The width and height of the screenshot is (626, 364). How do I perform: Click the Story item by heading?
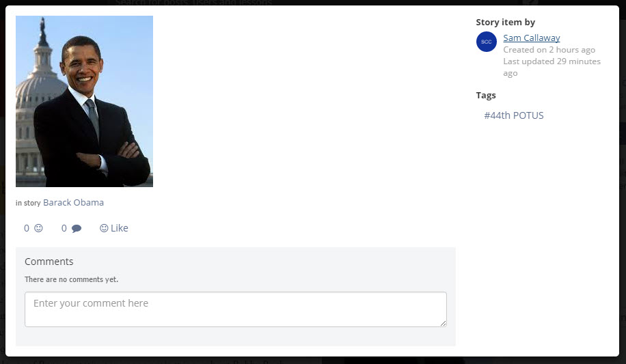click(506, 23)
